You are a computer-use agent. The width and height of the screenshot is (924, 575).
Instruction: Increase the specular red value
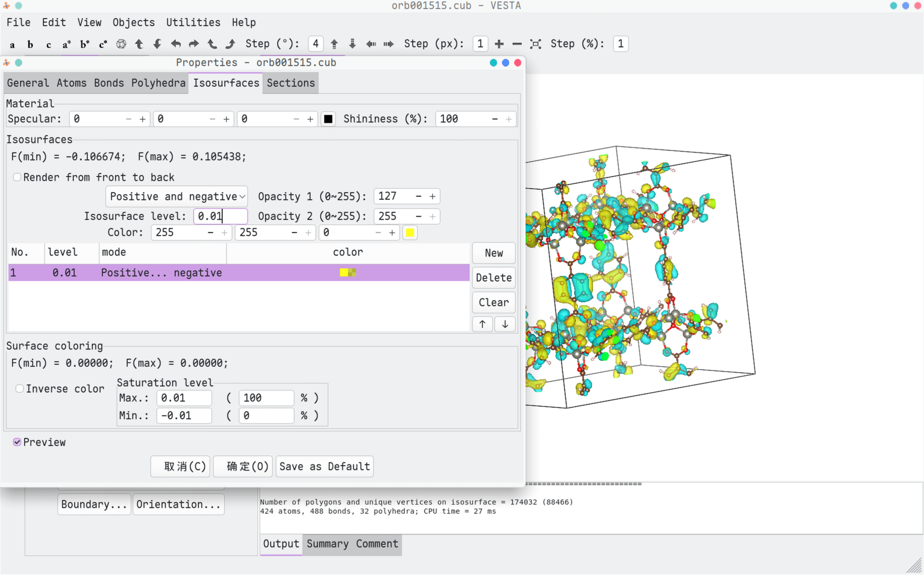142,119
